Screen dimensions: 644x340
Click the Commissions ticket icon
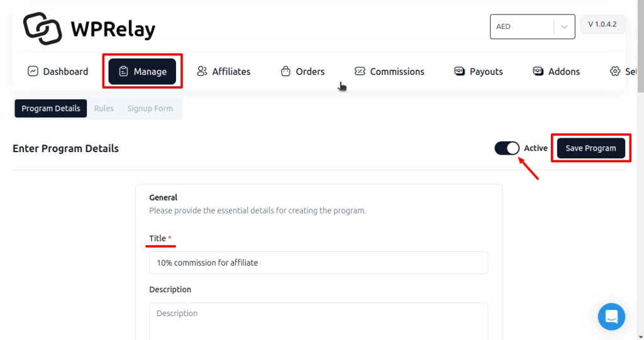(360, 71)
